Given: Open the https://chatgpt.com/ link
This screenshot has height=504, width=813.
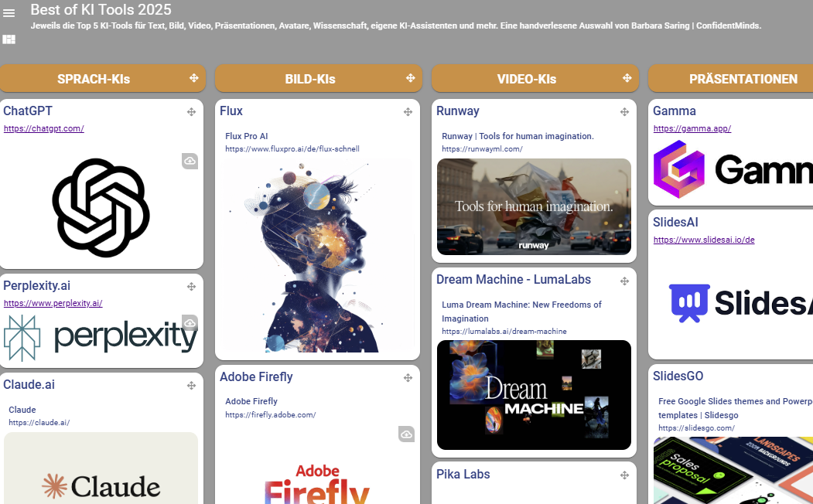Looking at the screenshot, I should pyautogui.click(x=43, y=128).
